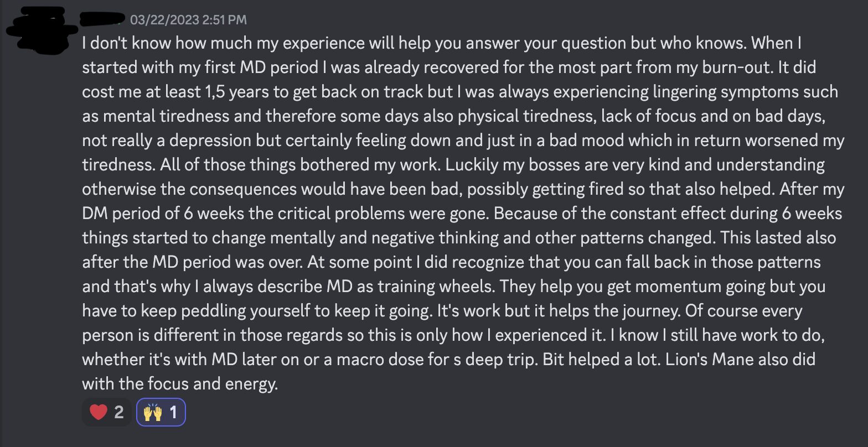The width and height of the screenshot is (868, 447).
Task: Click the redacted username above the message
Action: point(102,20)
